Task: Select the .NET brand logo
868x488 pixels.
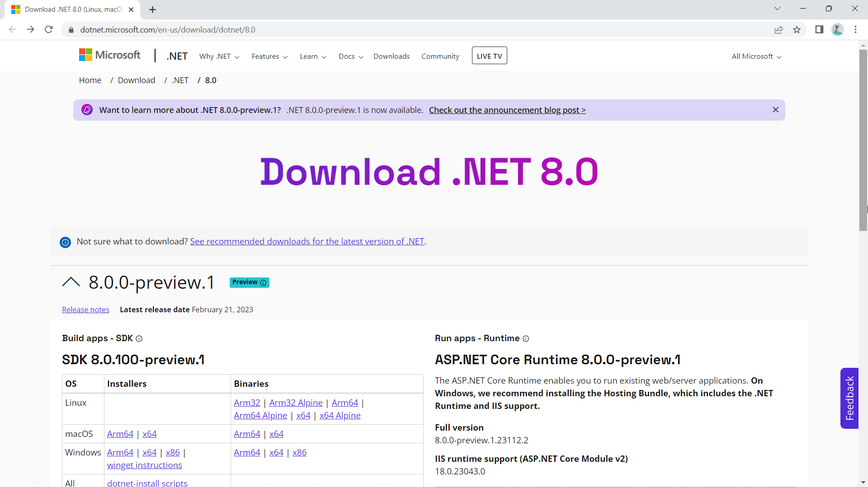Action: (177, 56)
